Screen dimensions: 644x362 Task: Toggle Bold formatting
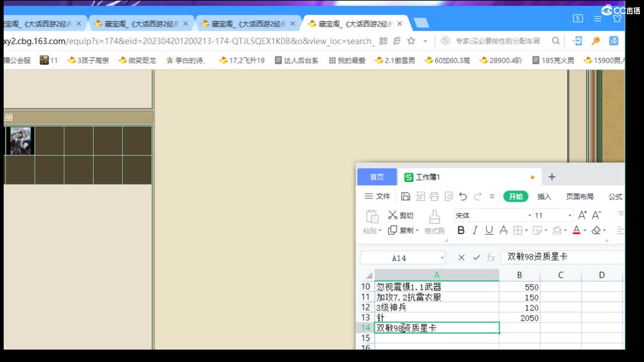coord(461,230)
